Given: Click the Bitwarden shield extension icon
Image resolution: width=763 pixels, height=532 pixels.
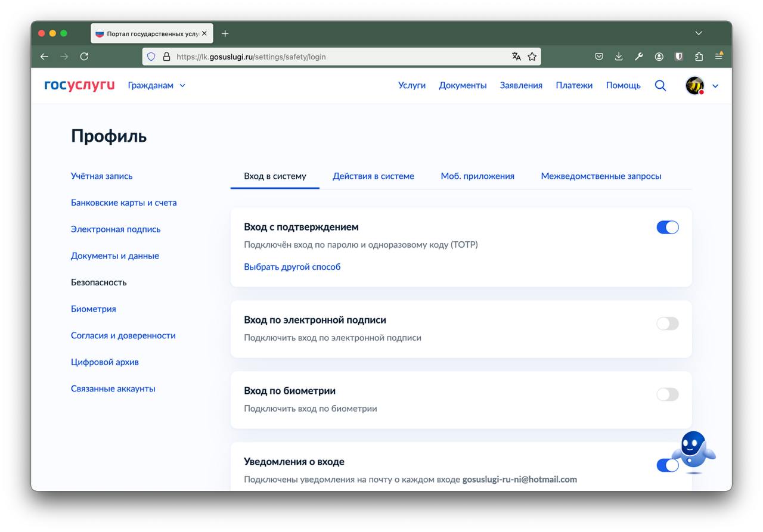Looking at the screenshot, I should (x=678, y=57).
